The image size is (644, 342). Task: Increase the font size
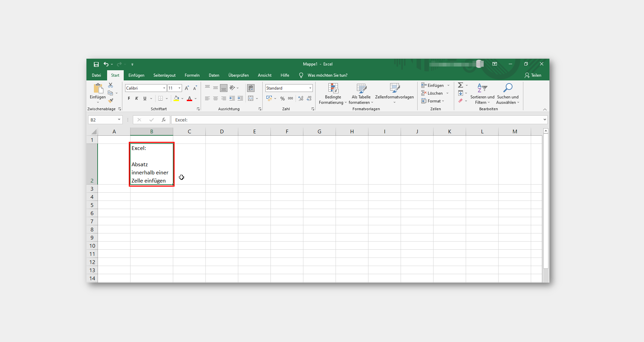(187, 88)
